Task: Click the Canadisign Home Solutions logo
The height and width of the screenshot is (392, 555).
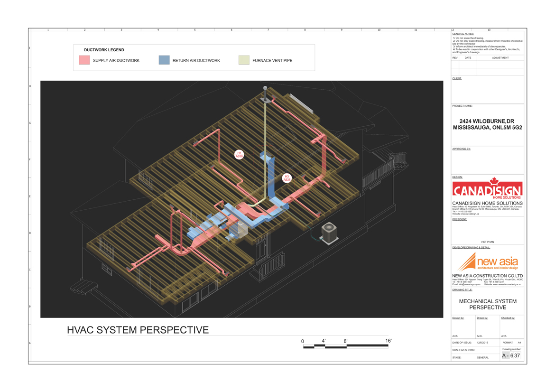Action: [x=487, y=189]
